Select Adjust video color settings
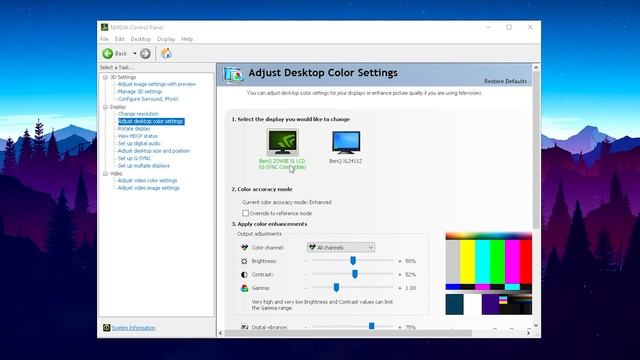The height and width of the screenshot is (360, 640). click(x=147, y=180)
